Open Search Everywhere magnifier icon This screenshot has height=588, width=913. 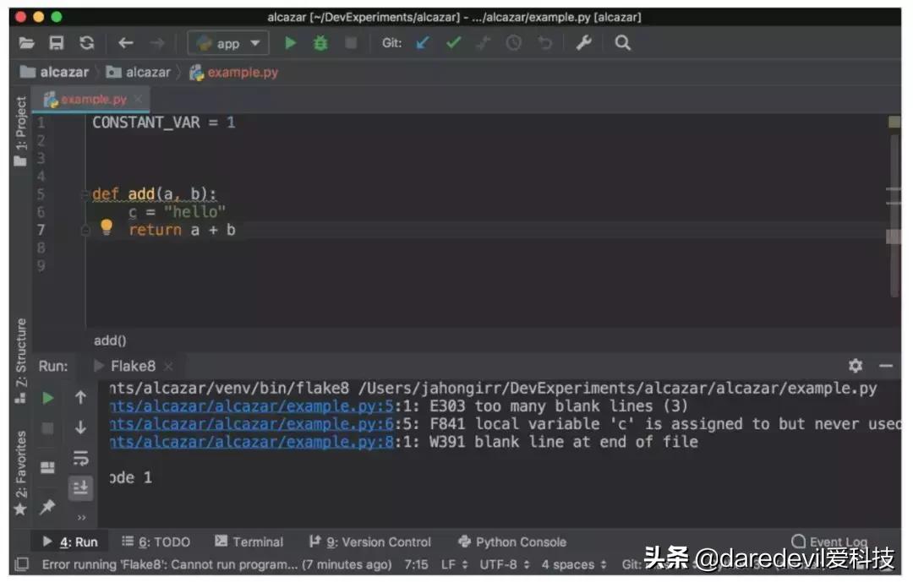click(x=622, y=42)
